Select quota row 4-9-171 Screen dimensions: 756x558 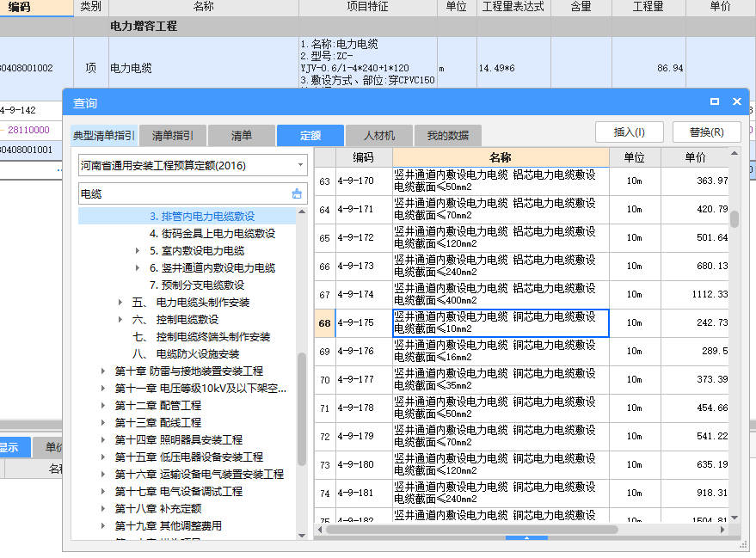pyautogui.click(x=521, y=210)
